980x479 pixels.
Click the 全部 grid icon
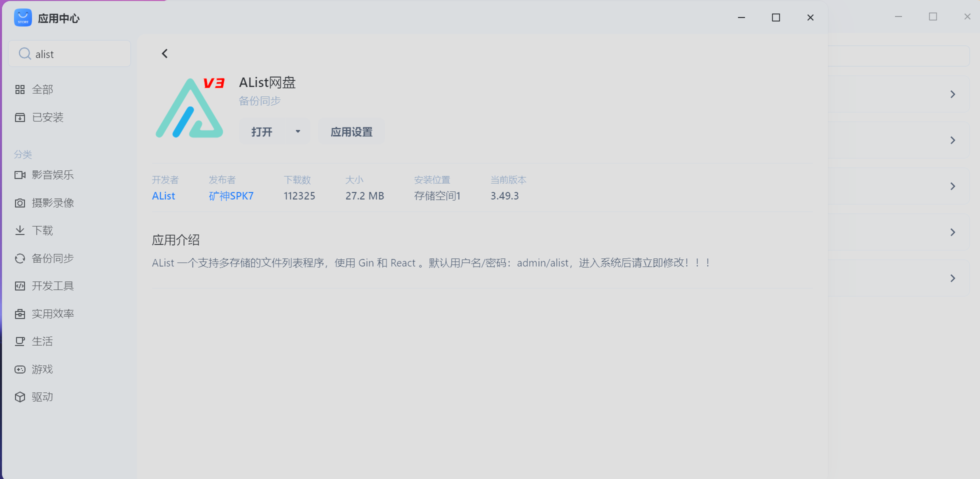click(20, 89)
